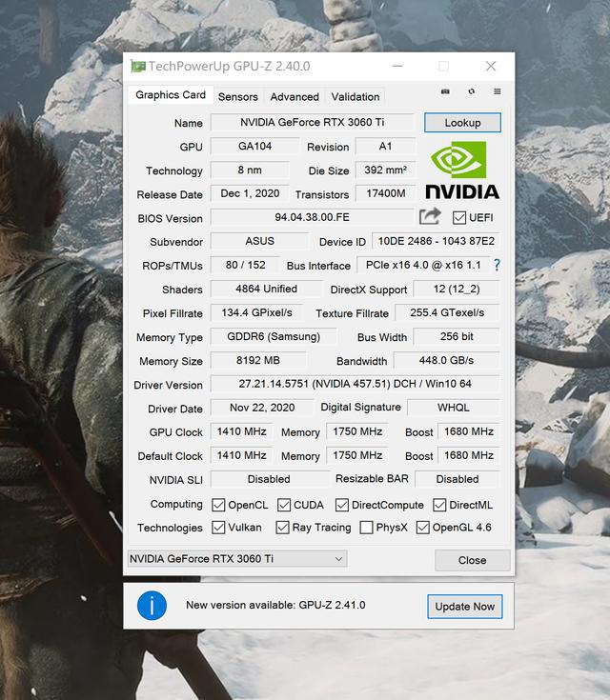610x700 pixels.
Task: Click the Update Now button
Action: click(x=465, y=607)
